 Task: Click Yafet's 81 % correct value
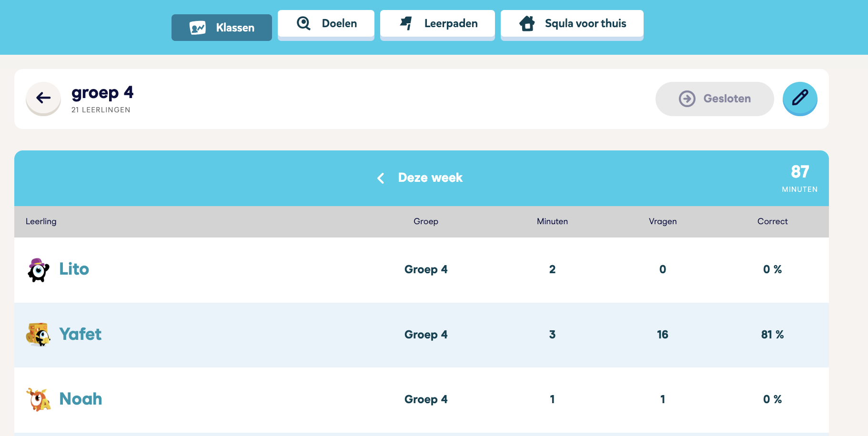(772, 335)
